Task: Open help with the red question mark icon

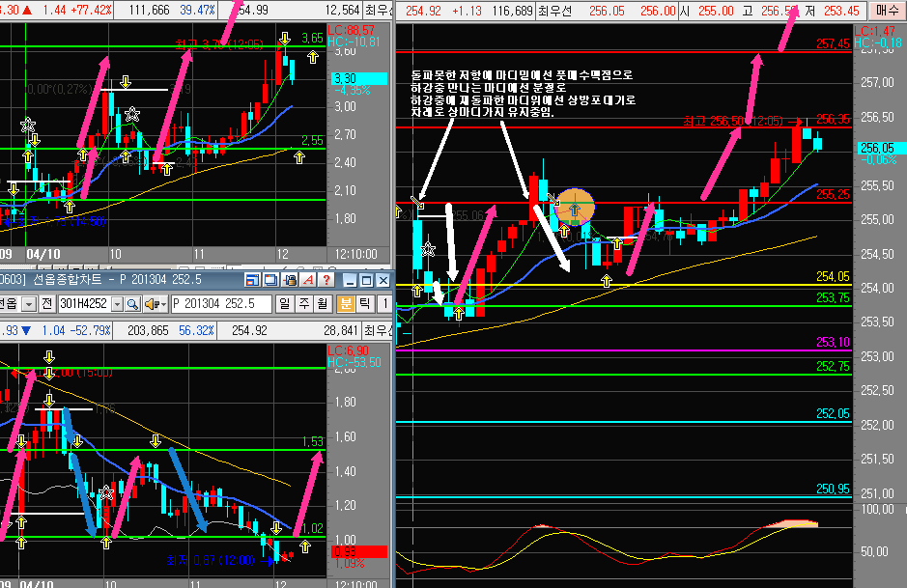Action: [x=326, y=280]
